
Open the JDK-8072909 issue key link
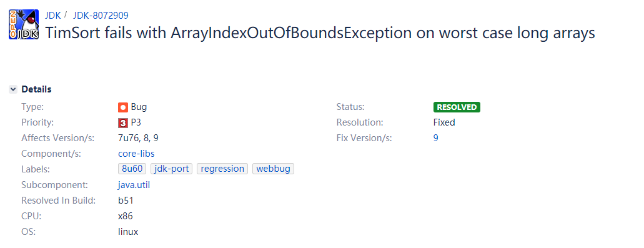[x=101, y=16]
